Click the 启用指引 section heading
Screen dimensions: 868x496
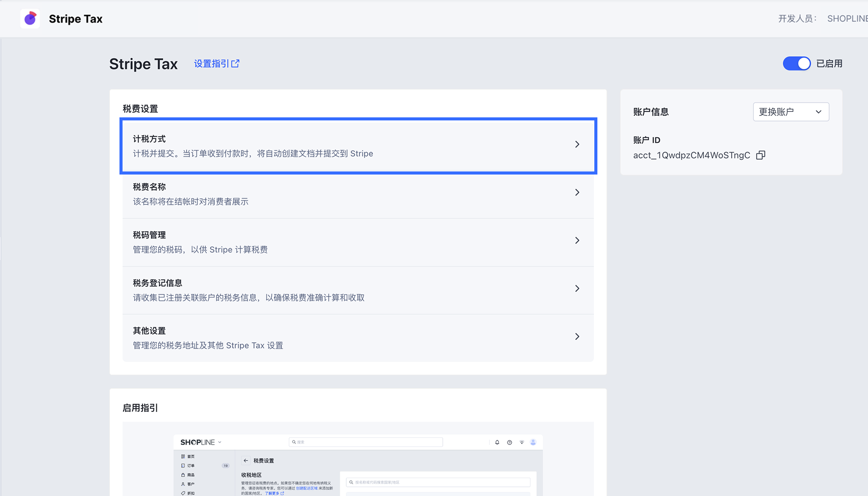(140, 408)
